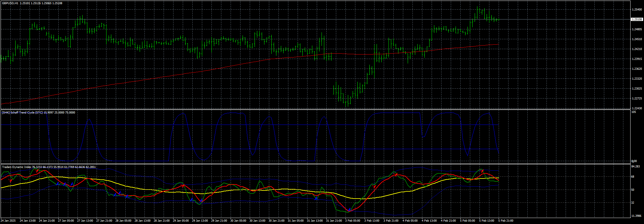Screen dimensions: 644x224
Task: Click the 5 Feb 21:00 time label
Action: click(x=506, y=221)
